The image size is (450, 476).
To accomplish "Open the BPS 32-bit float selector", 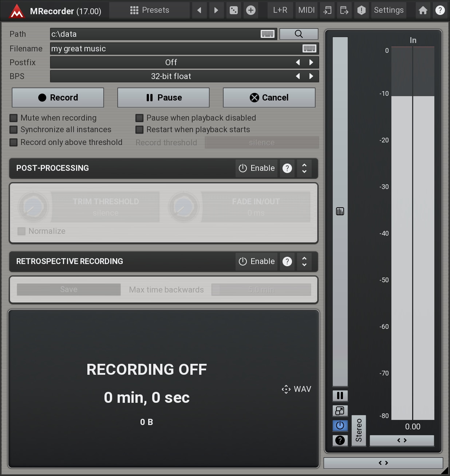I will (x=171, y=76).
